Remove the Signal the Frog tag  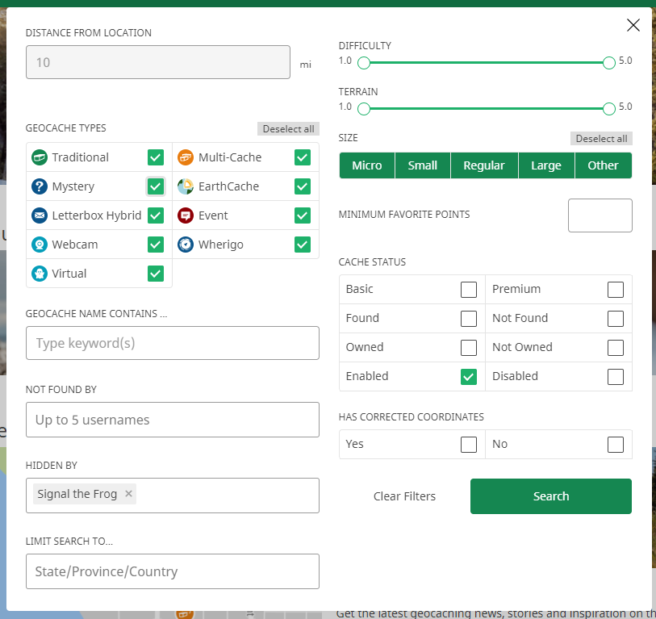(x=129, y=494)
